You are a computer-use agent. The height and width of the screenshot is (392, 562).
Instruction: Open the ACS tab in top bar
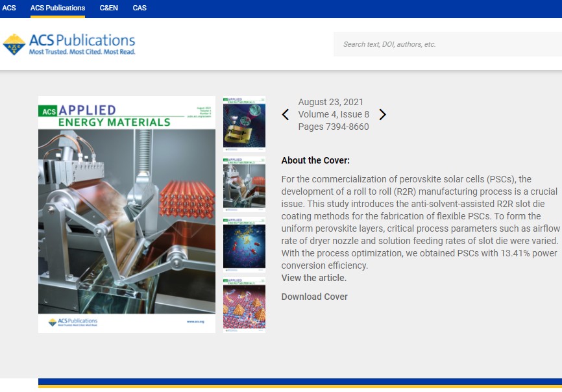(x=9, y=8)
